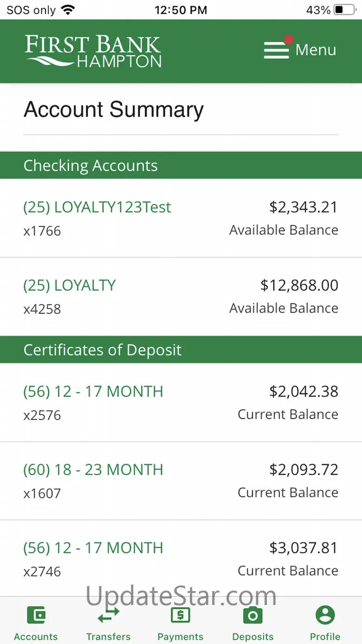Tap the Profile person icon
The width and height of the screenshot is (362, 644).
point(325,616)
